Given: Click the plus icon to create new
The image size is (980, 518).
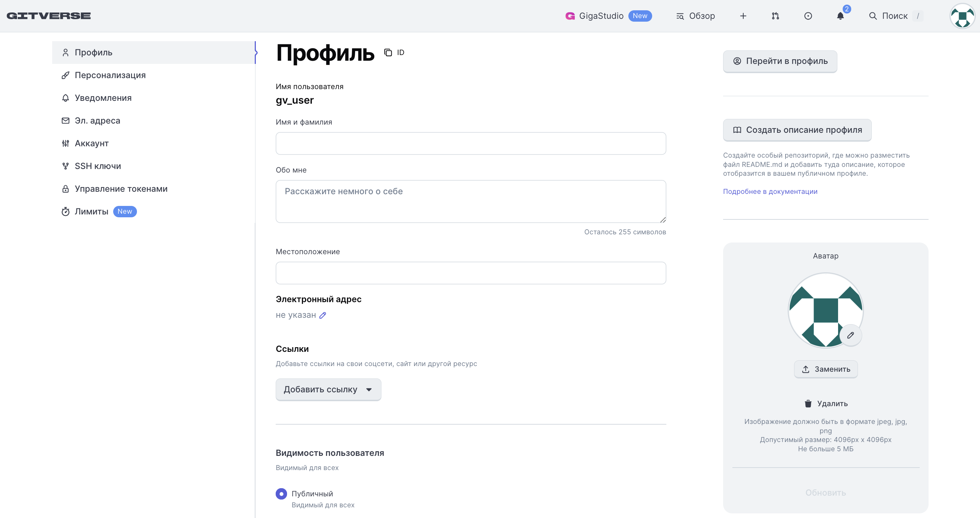Looking at the screenshot, I should coord(743,16).
